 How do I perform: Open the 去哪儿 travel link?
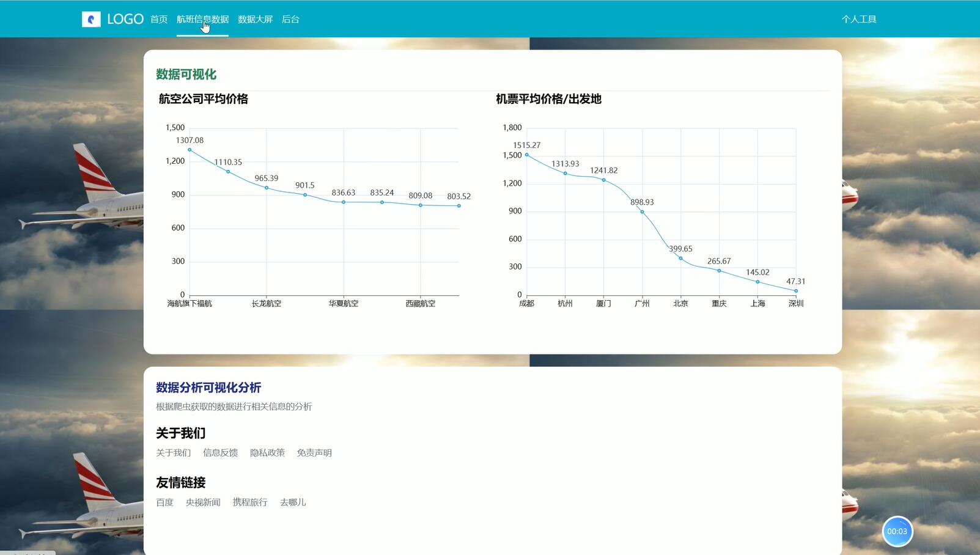click(293, 502)
